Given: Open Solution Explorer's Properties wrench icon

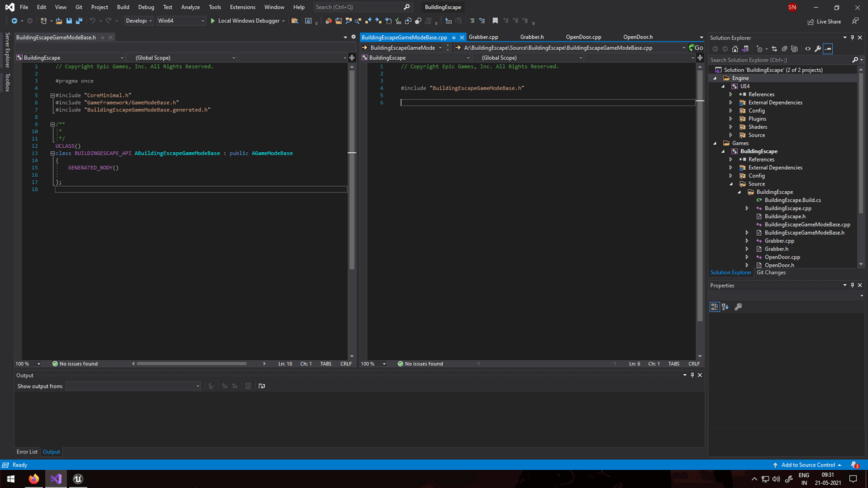Looking at the screenshot, I should click(817, 48).
